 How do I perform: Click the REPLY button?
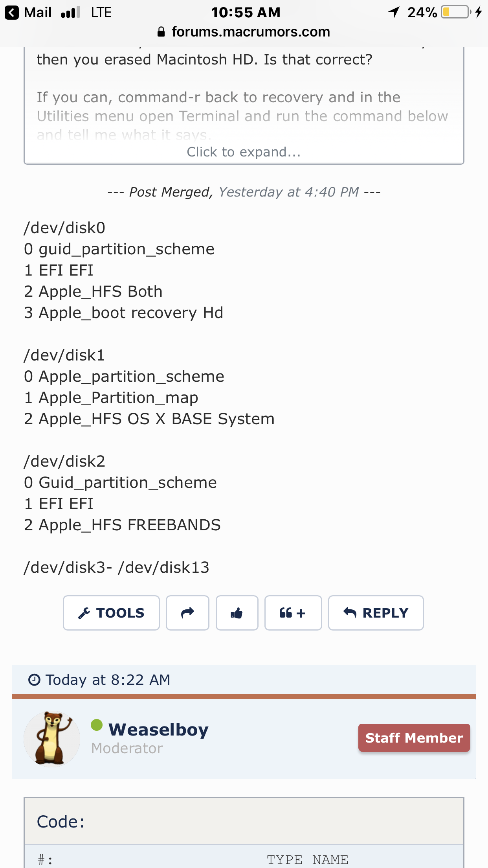376,613
